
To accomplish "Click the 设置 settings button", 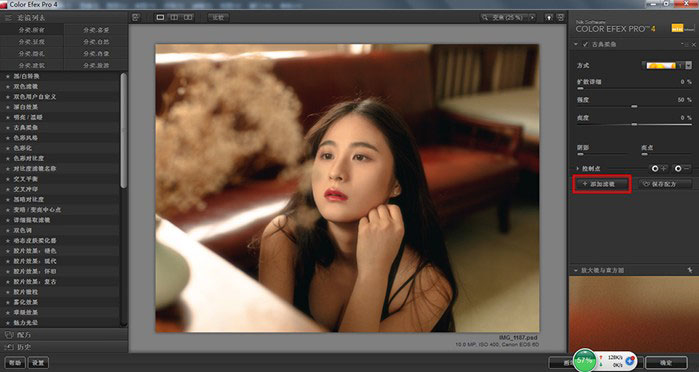I will point(38,363).
